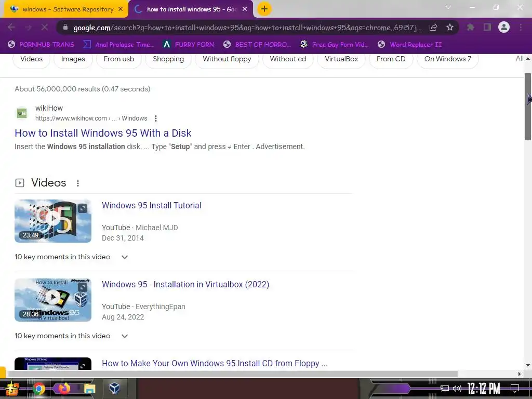Bookmark this page with the star icon

click(450, 27)
